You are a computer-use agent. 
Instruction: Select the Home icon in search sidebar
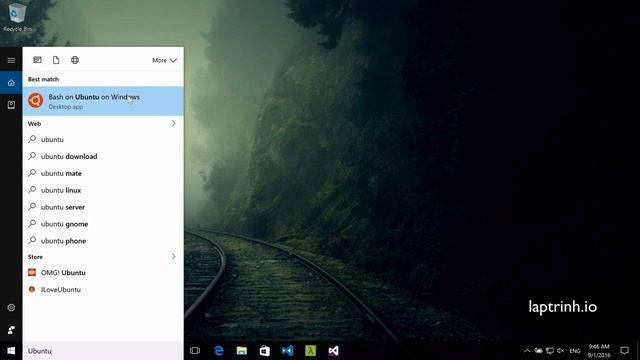coord(11,83)
